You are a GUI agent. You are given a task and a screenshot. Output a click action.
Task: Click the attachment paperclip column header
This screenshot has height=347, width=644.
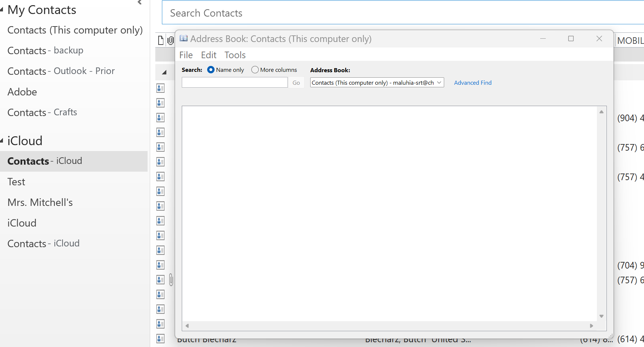[x=170, y=40]
